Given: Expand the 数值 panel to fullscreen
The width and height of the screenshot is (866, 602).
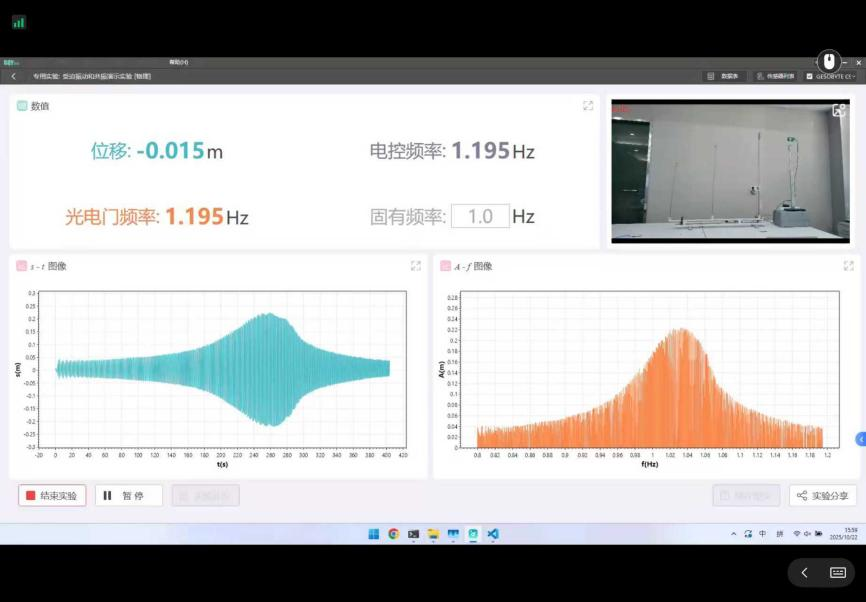Looking at the screenshot, I should tap(588, 105).
